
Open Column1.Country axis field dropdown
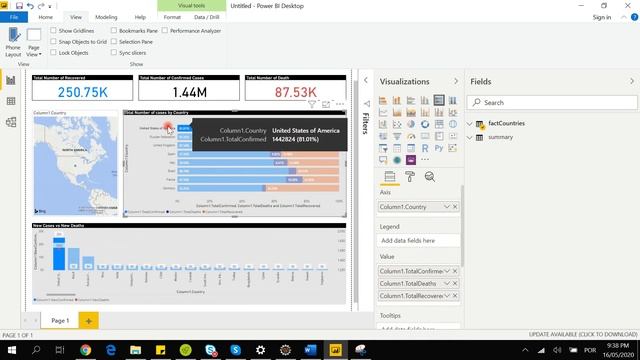(447, 207)
